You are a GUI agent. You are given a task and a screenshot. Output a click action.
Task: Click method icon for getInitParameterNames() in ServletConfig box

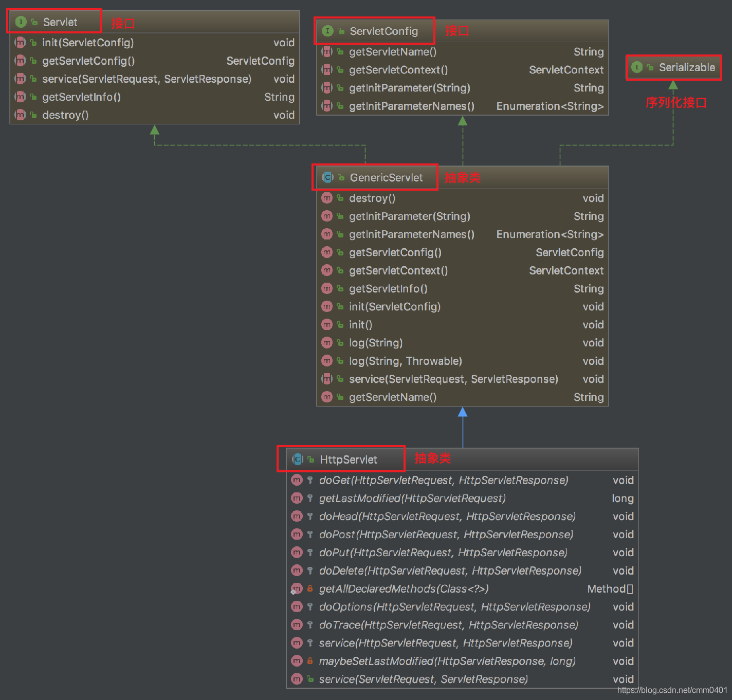pos(327,106)
